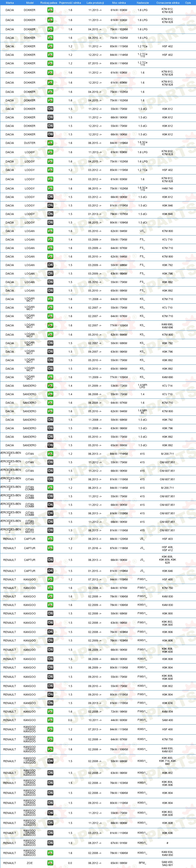
Task: Click diesel icon in Grand Kangoo 08.2017 row
Action: (50, 843)
